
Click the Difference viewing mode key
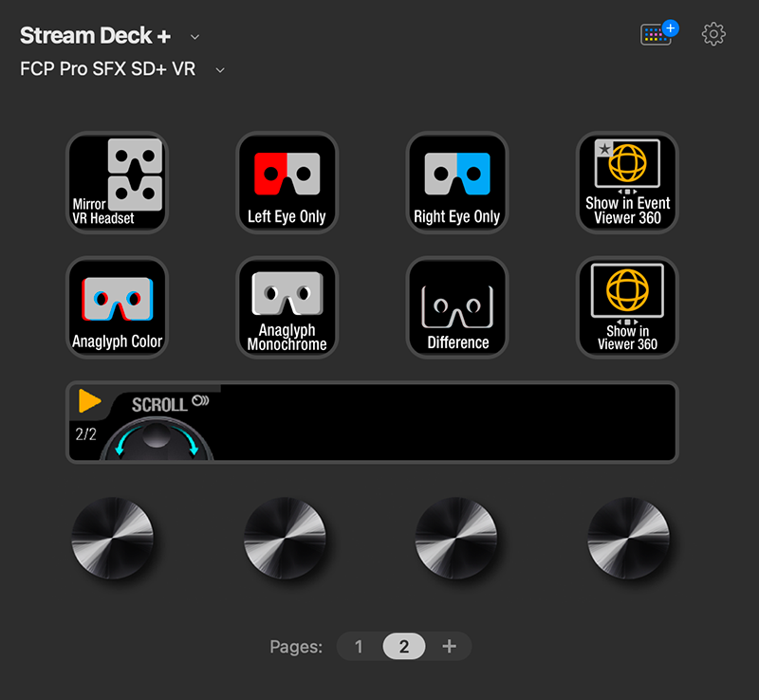point(456,307)
